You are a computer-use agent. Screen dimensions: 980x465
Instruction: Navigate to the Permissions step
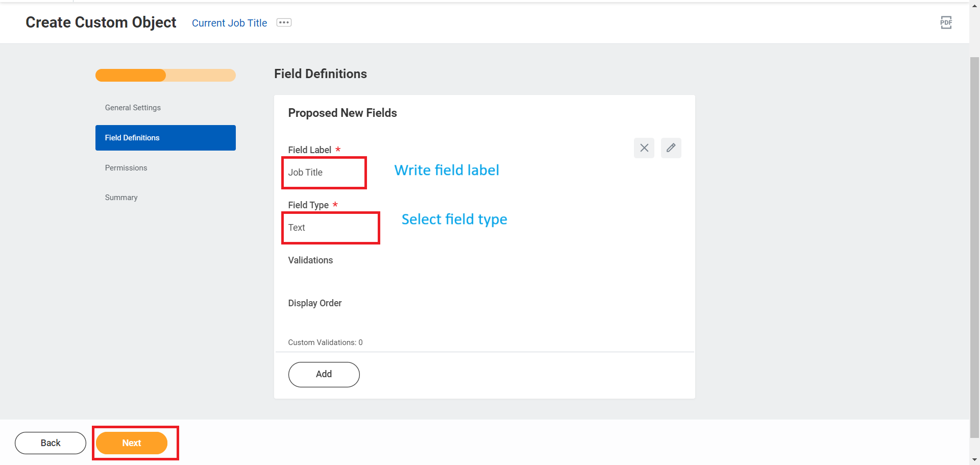pos(126,167)
